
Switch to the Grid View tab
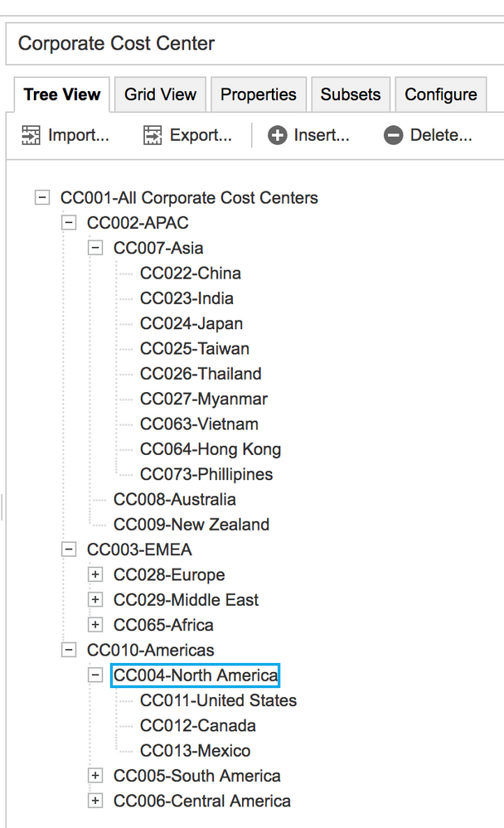click(160, 94)
